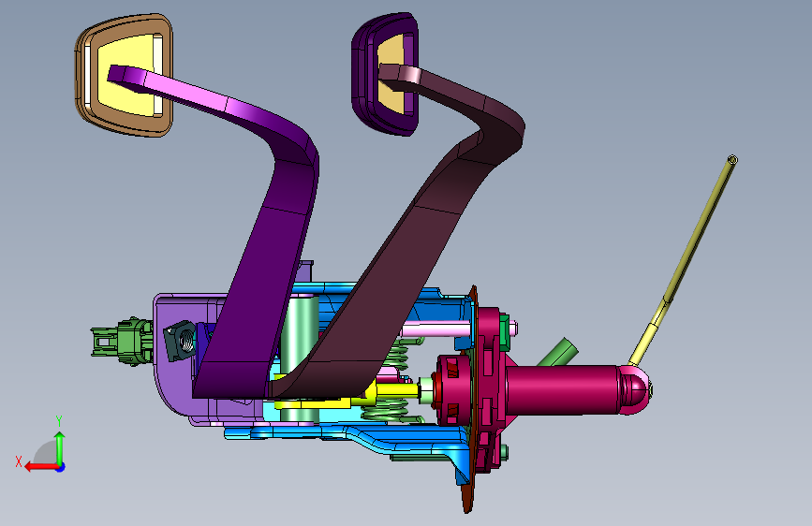
Task: Pick the dark threaded square nut
Action: [180, 340]
